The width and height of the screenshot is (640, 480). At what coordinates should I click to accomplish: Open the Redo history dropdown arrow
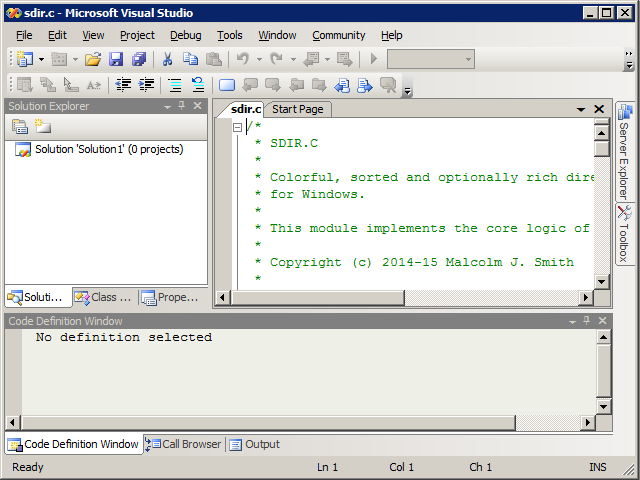click(x=293, y=60)
